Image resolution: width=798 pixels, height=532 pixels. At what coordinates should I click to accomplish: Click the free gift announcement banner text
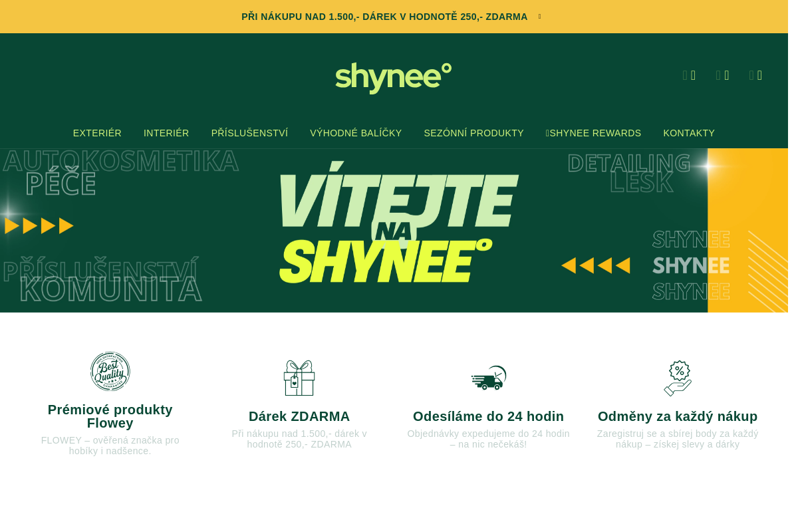tap(384, 16)
